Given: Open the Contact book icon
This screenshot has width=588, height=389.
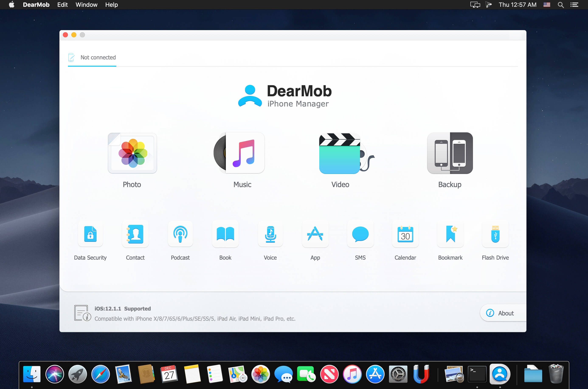Looking at the screenshot, I should click(x=135, y=234).
